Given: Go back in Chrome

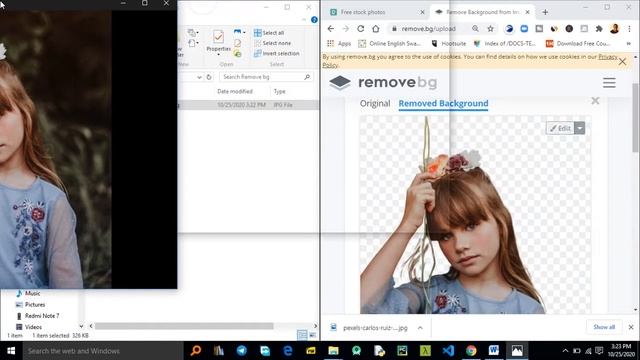Looking at the screenshot, I should tap(331, 29).
